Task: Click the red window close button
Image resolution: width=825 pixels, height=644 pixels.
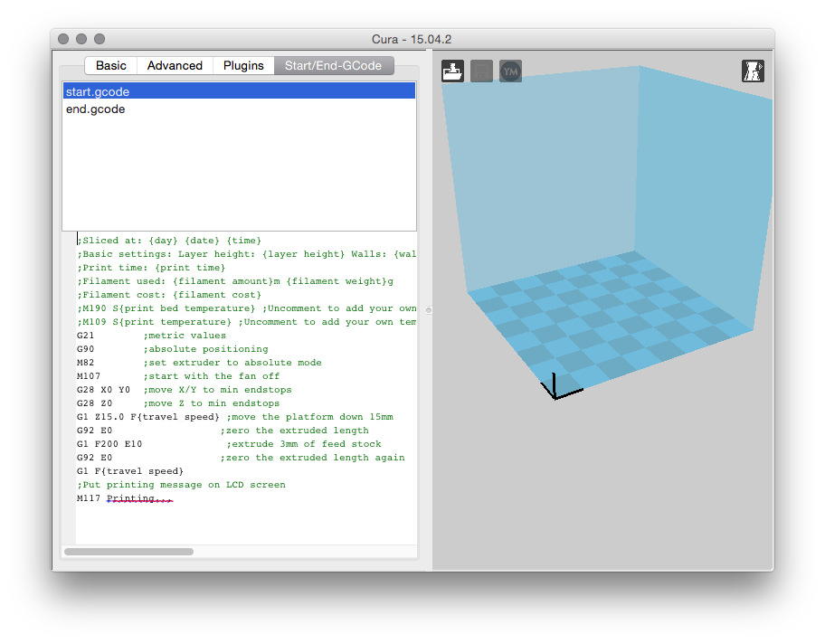Action: pos(63,39)
